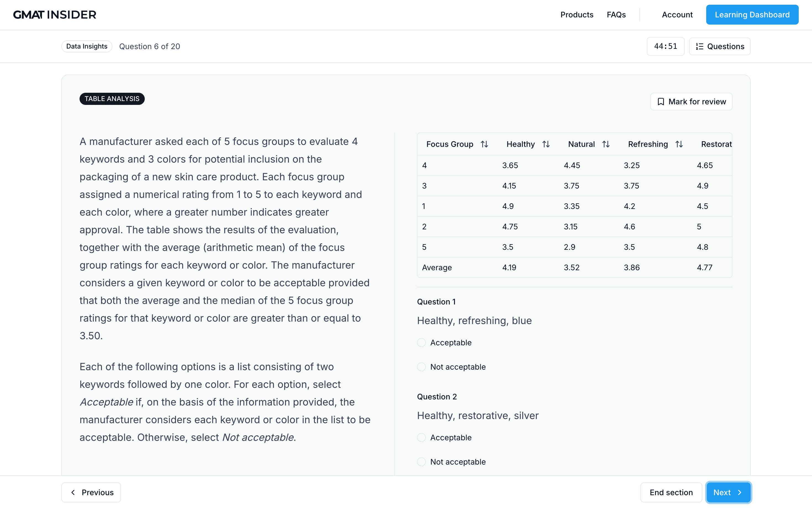The image size is (812, 509).
Task: Click the left chevron on Previous
Action: pos(73,492)
